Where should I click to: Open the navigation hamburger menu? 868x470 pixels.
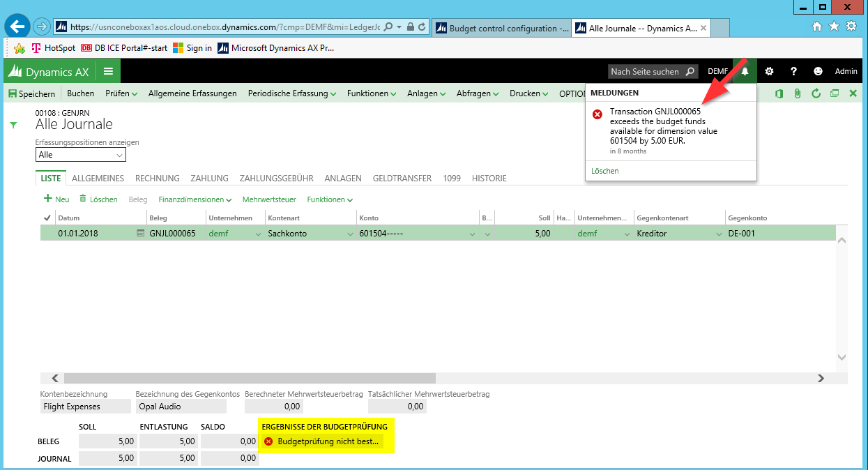click(x=108, y=71)
